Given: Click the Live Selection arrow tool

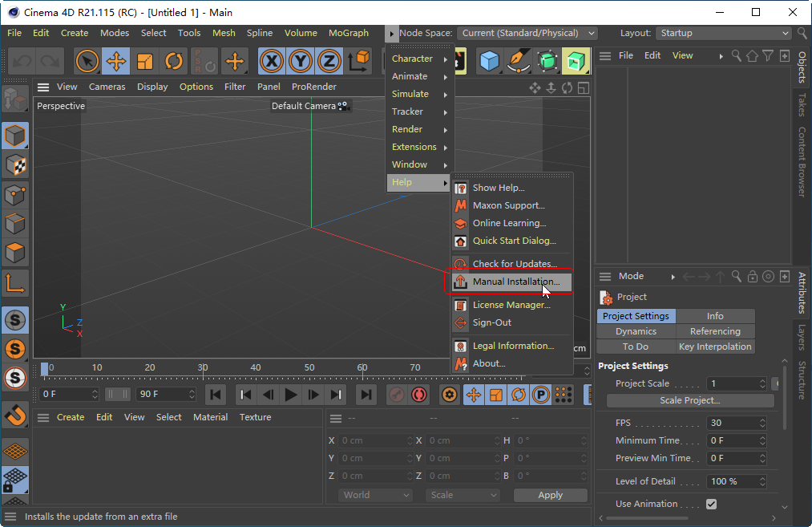Looking at the screenshot, I should [87, 61].
